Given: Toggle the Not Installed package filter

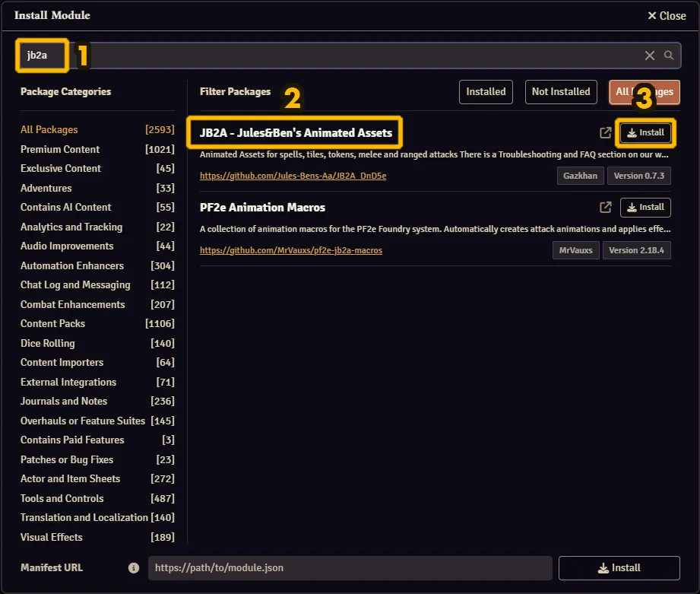Looking at the screenshot, I should 561,92.
